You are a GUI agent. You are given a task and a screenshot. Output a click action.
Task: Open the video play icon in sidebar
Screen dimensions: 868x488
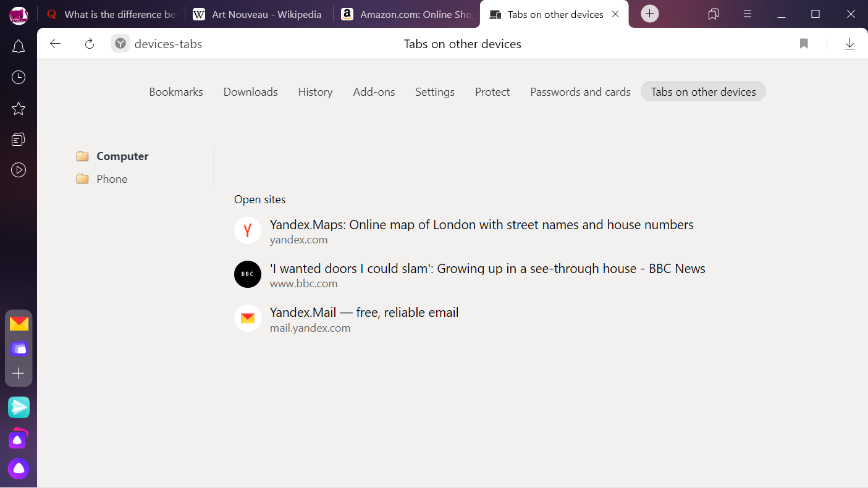point(19,170)
